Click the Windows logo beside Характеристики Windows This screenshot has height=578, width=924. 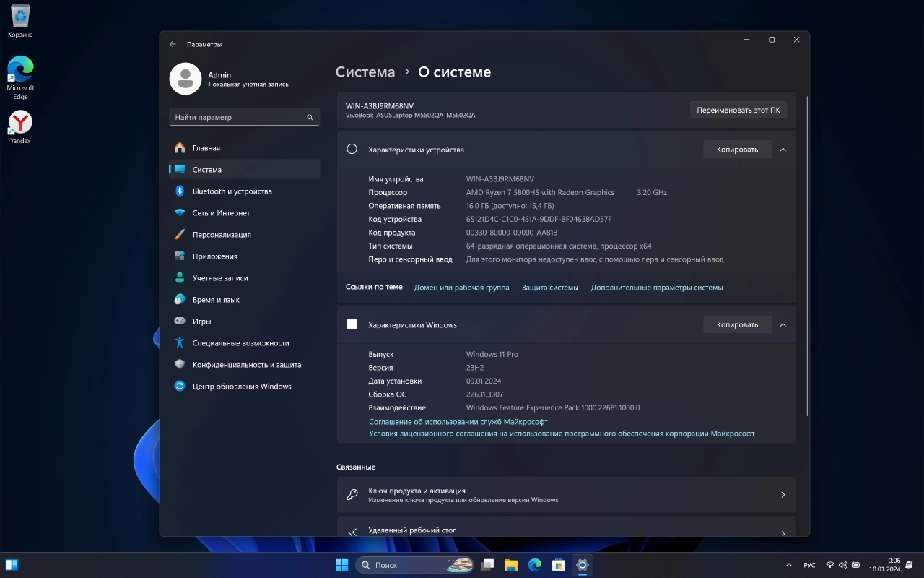point(352,324)
